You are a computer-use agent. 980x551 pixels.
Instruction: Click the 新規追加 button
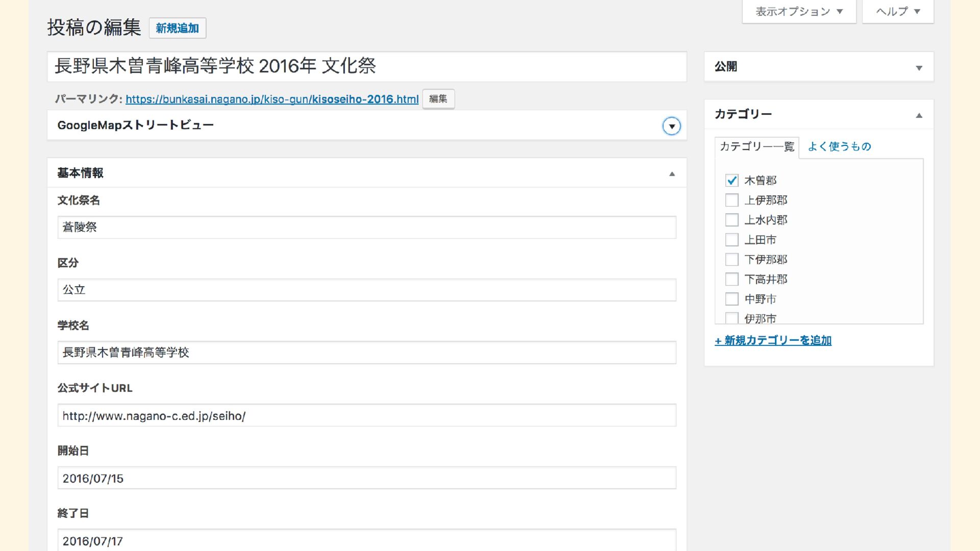pos(177,29)
